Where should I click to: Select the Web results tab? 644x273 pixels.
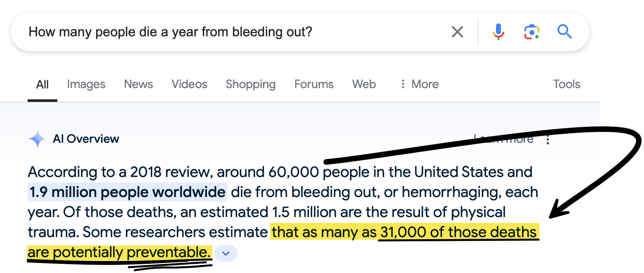[x=364, y=84]
